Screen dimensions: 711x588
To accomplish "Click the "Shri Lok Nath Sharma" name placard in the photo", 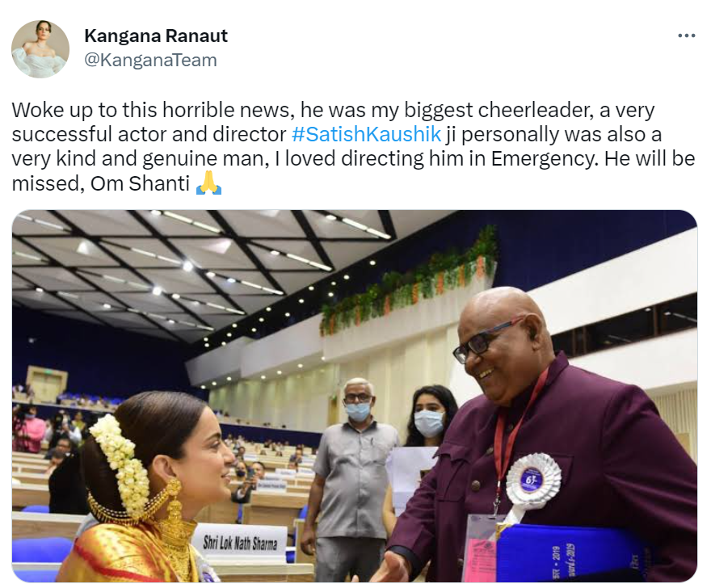I will 239,542.
